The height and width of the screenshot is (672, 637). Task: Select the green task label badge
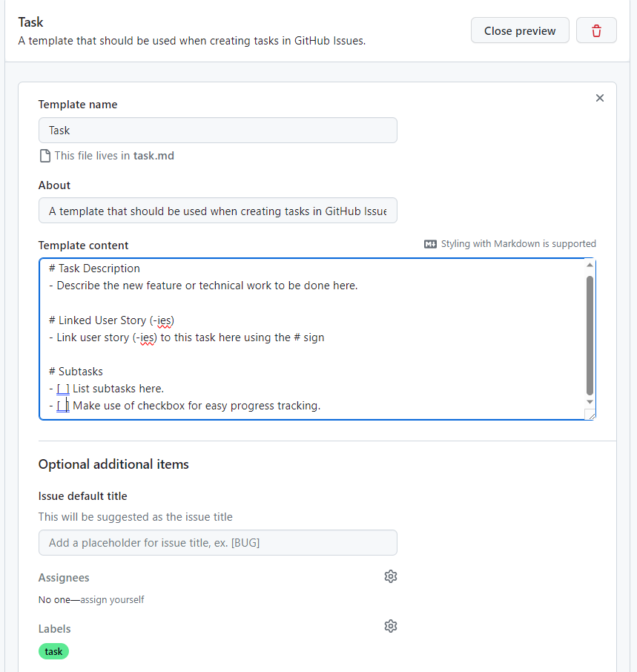point(53,651)
